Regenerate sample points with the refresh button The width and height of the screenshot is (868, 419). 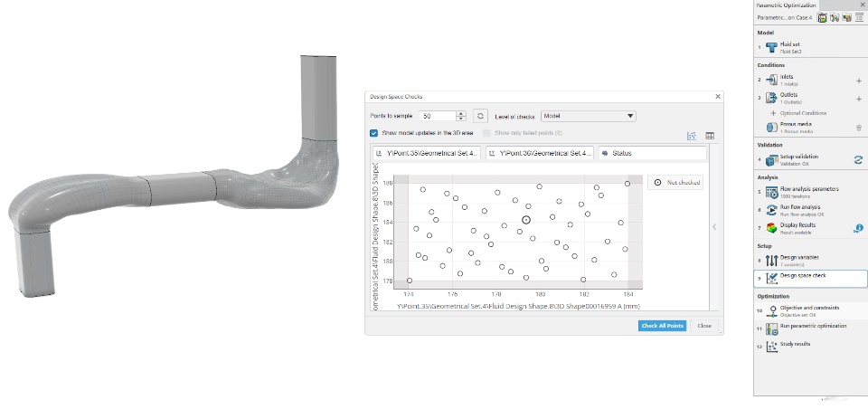tap(480, 117)
